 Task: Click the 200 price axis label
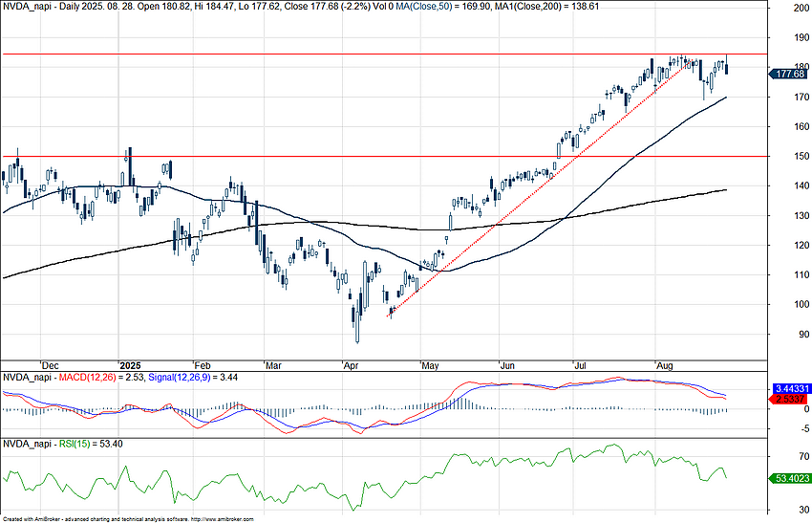(x=801, y=8)
